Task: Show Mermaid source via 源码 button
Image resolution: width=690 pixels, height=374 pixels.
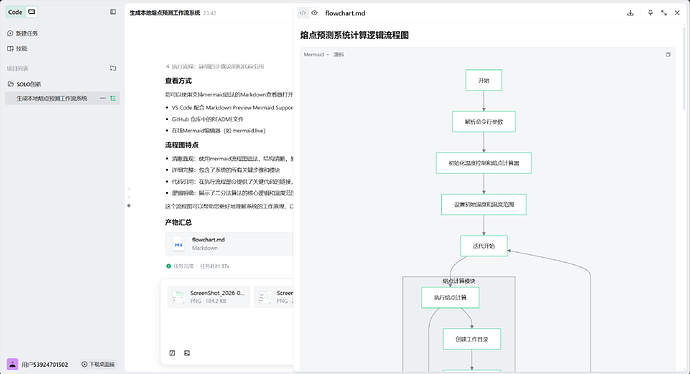Action: tap(338, 55)
